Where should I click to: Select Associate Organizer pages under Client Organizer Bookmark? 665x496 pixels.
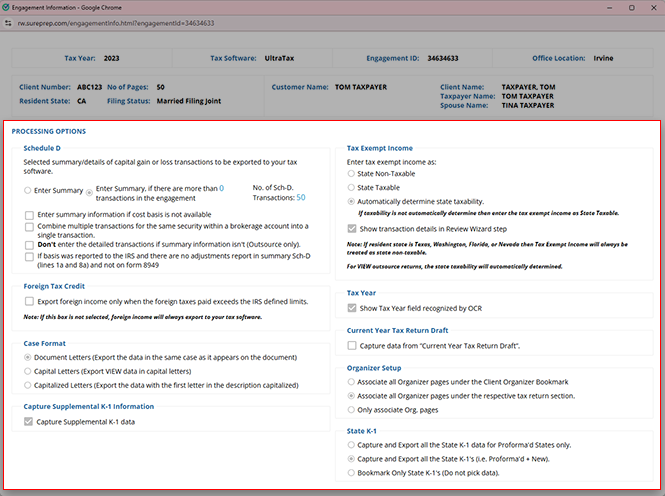(351, 382)
